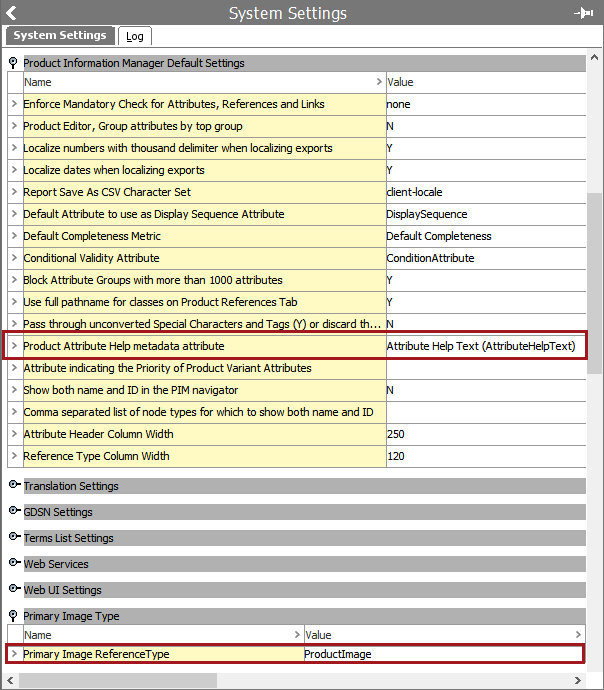Click row arrow for Reference Type Column Width
Viewport: 604px width, 690px height.
pos(15,456)
